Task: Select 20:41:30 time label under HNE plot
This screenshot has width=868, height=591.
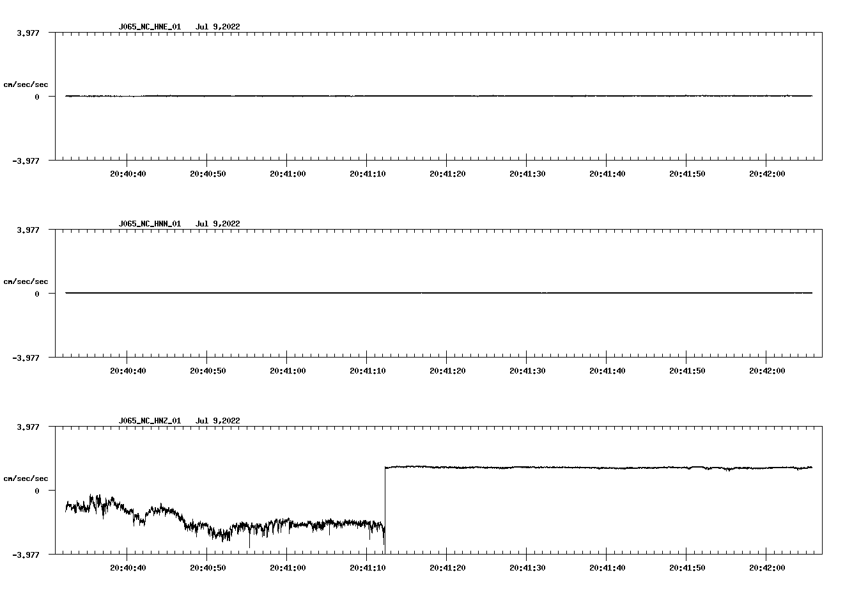Action: coord(527,173)
